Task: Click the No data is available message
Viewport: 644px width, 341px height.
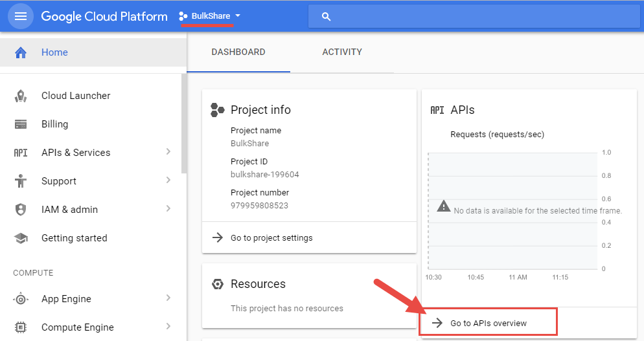Action: pos(538,211)
